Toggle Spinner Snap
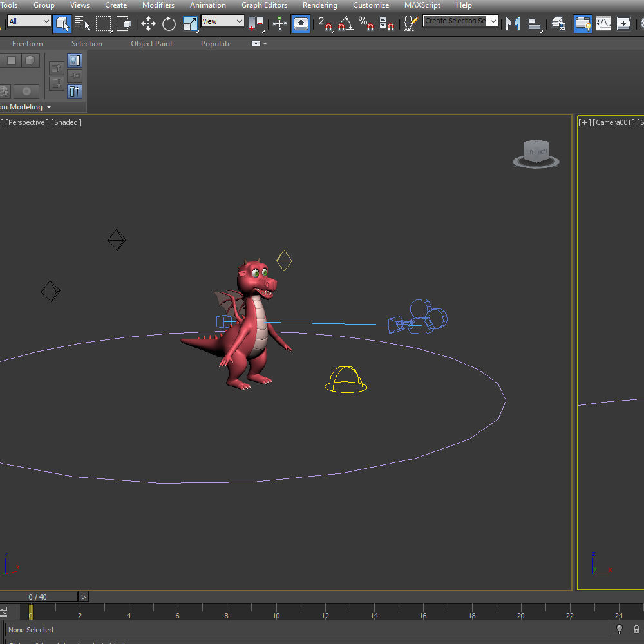This screenshot has width=644, height=644. coord(386,23)
